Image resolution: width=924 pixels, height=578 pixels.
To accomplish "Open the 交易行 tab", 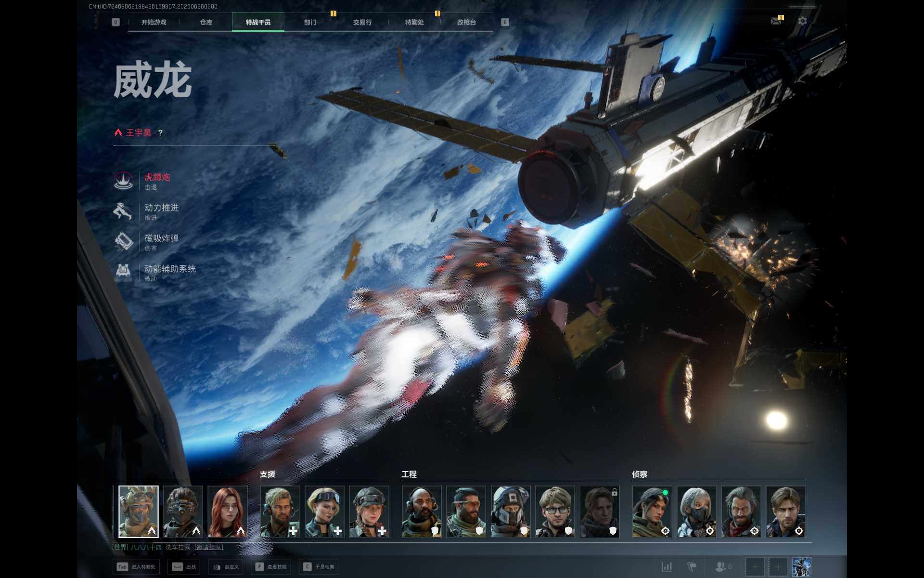I will [362, 22].
